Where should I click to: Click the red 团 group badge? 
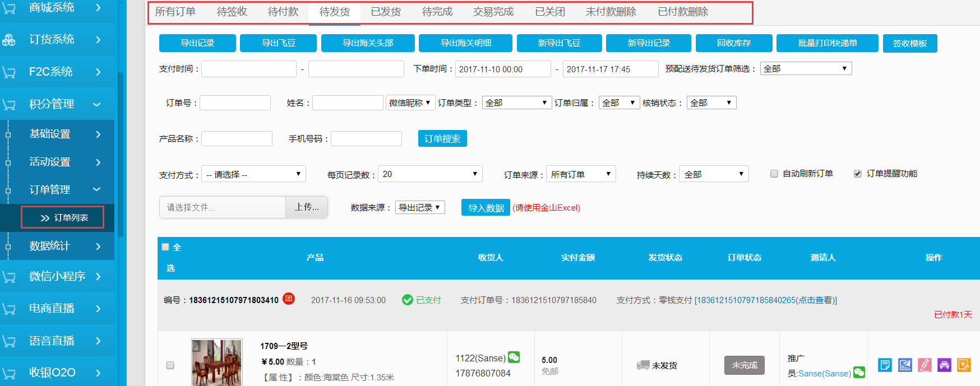pos(289,299)
